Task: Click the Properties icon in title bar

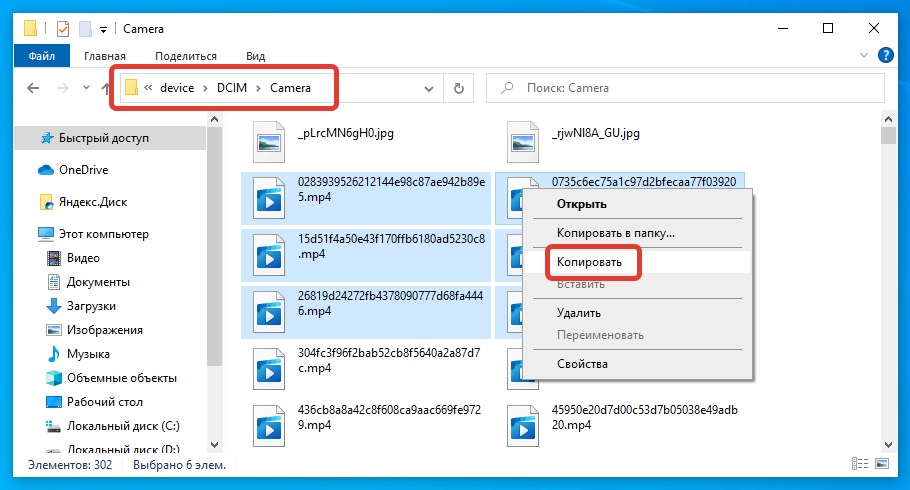Action: click(62, 27)
